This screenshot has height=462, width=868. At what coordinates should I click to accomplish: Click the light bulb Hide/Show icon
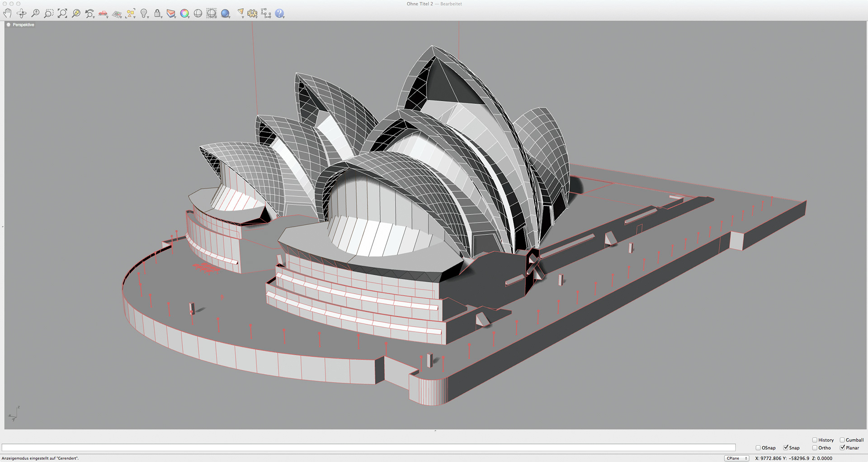click(x=144, y=14)
